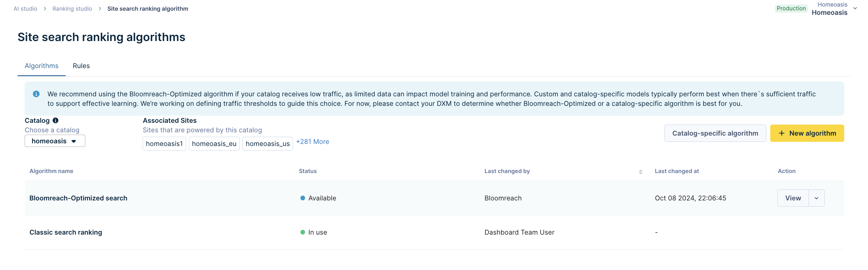The width and height of the screenshot is (868, 270).
Task: View the Bloomreach-Optimized search algorithm
Action: coord(793,198)
